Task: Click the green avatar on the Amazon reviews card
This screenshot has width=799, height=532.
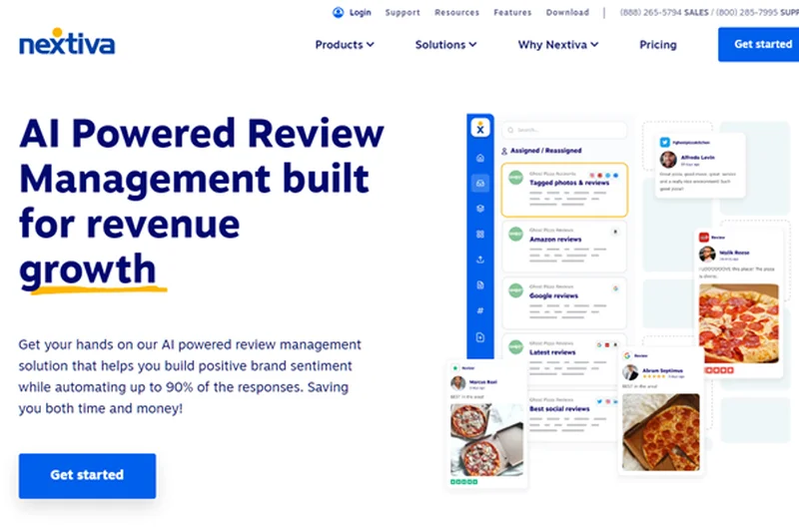Action: [x=515, y=235]
